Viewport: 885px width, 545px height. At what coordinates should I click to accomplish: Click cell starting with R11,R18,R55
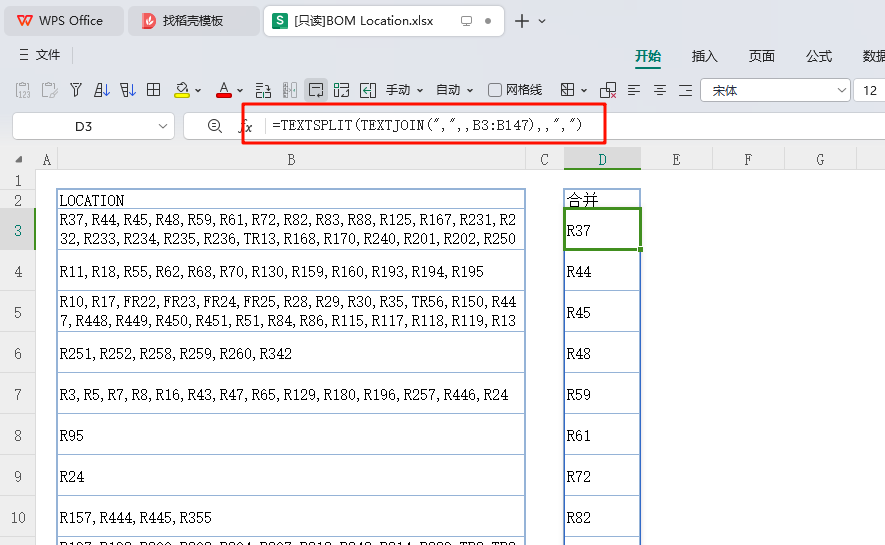(x=291, y=271)
